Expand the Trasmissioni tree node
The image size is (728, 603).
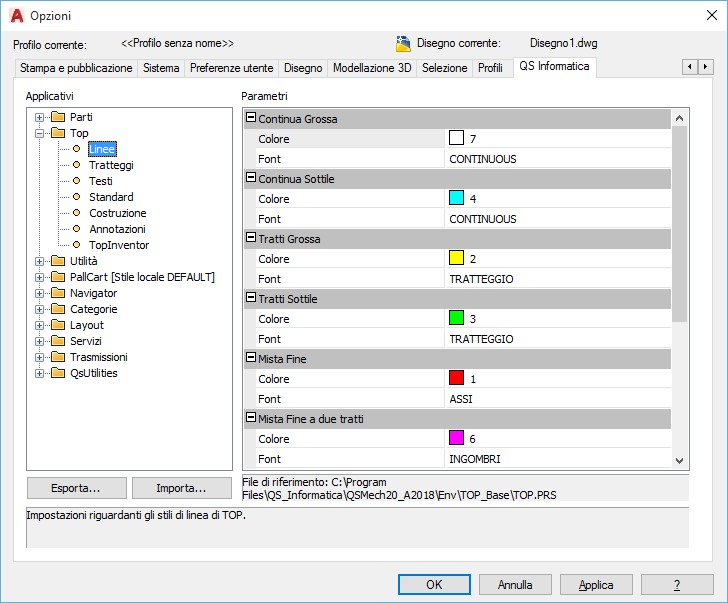pos(39,357)
